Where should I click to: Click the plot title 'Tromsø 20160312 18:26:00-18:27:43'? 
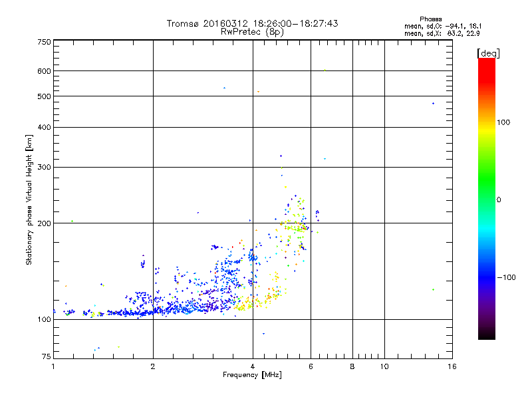point(253,23)
